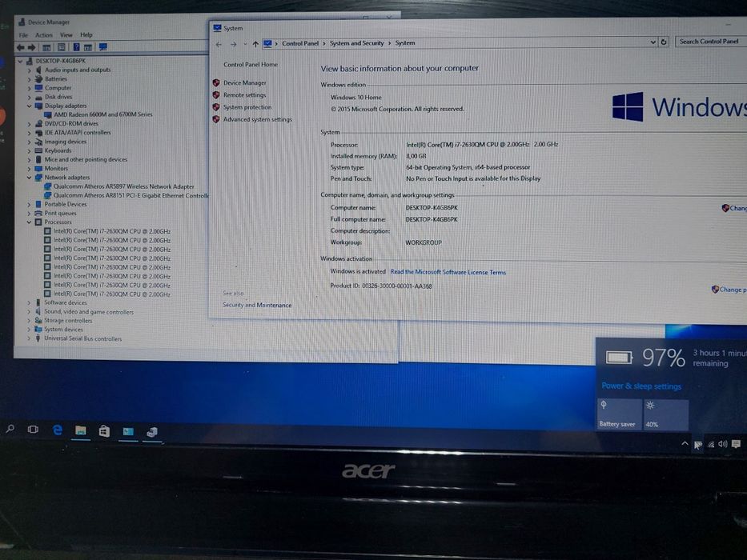
Task: Click the Back arrow in System window
Action: (219, 44)
